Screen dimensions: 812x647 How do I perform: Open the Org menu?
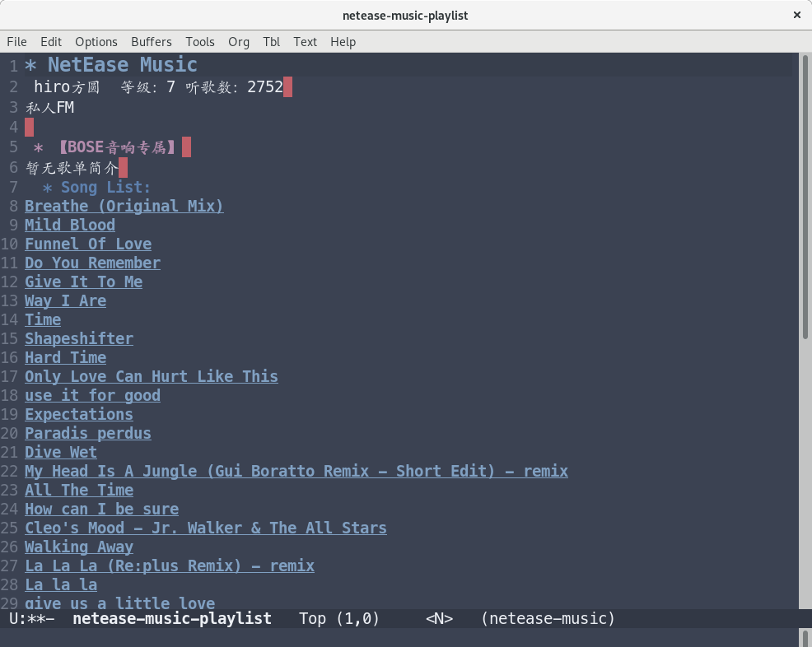238,42
